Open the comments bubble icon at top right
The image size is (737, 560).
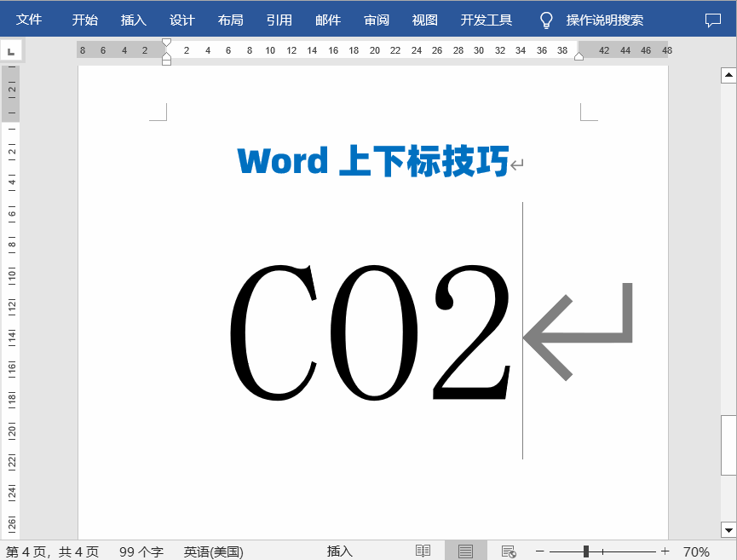coord(713,19)
